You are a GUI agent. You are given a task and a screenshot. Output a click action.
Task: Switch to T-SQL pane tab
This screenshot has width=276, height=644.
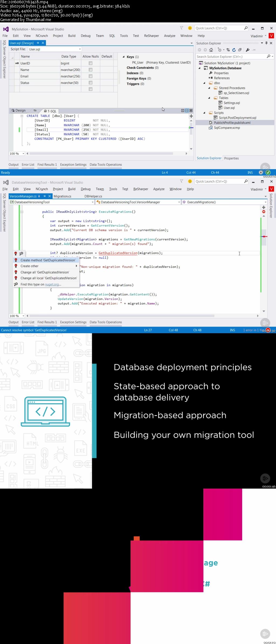(50, 111)
